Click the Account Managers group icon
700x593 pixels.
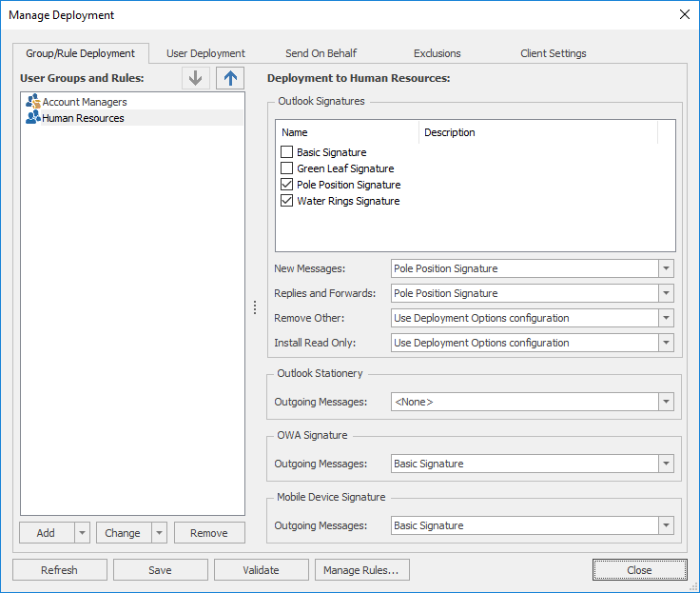coord(33,102)
